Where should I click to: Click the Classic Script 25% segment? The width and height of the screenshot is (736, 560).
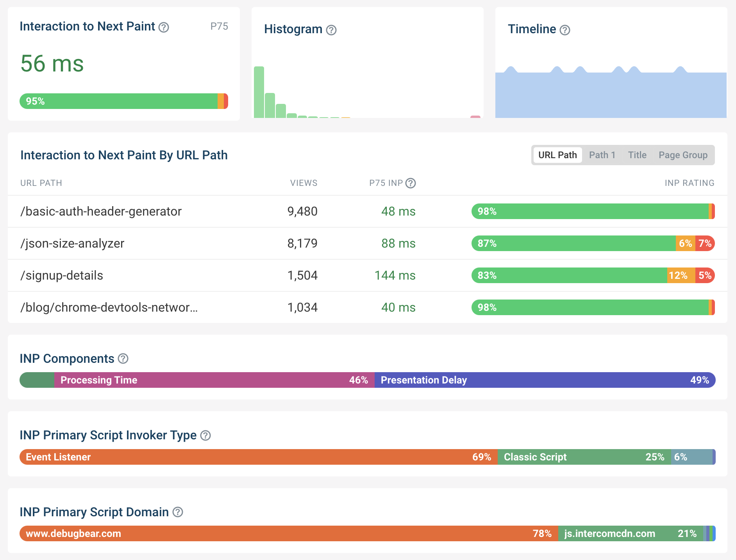(584, 457)
